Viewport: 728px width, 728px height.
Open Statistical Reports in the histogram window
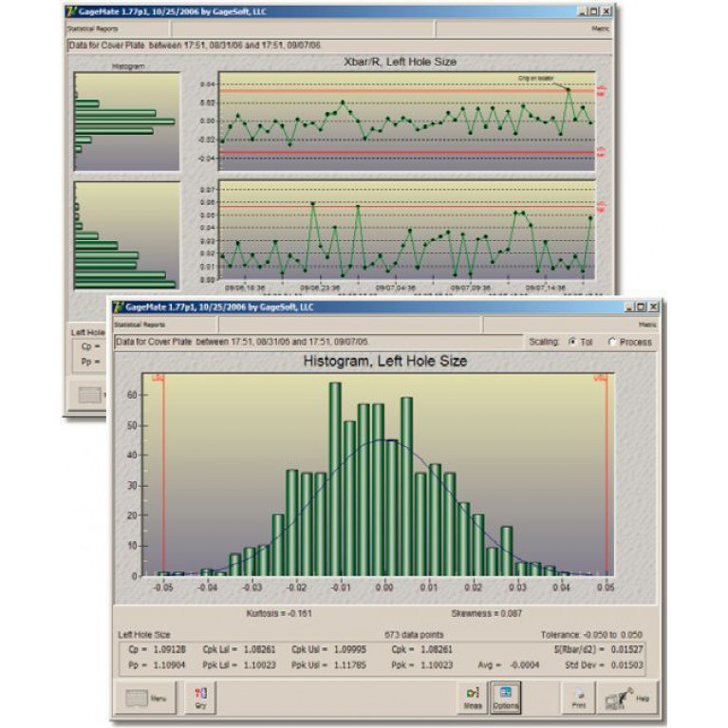click(140, 325)
